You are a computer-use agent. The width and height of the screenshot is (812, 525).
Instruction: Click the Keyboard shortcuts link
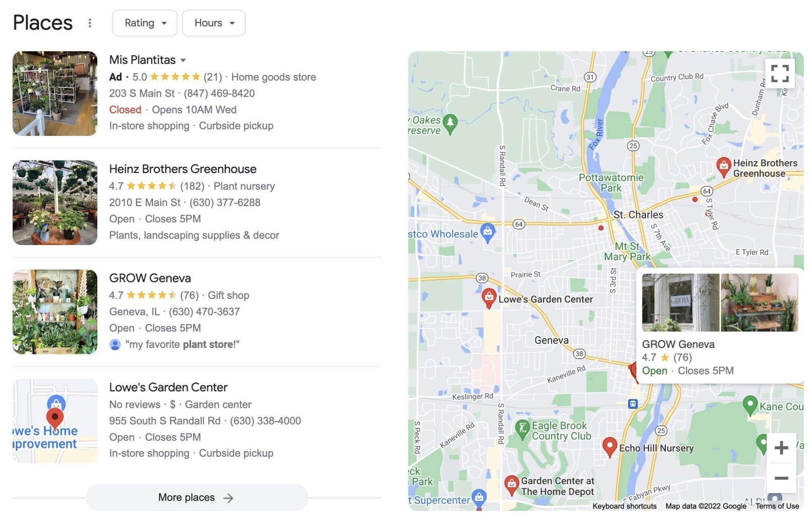click(x=624, y=506)
